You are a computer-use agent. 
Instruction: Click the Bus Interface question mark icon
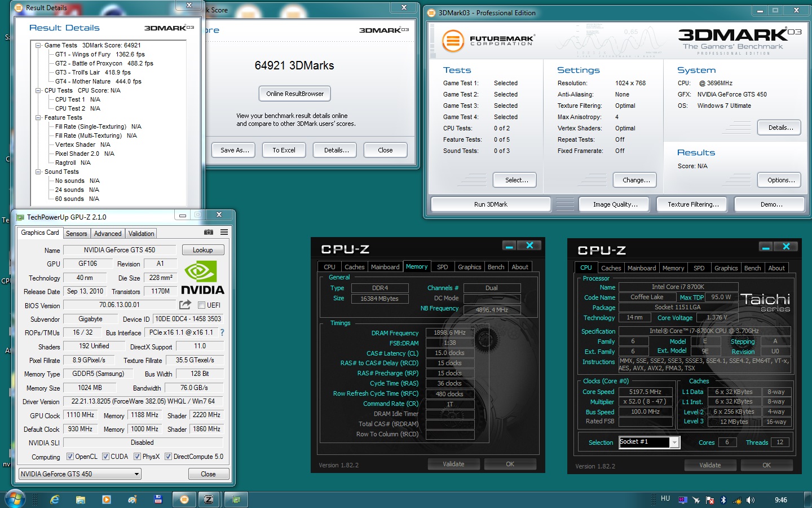222,332
